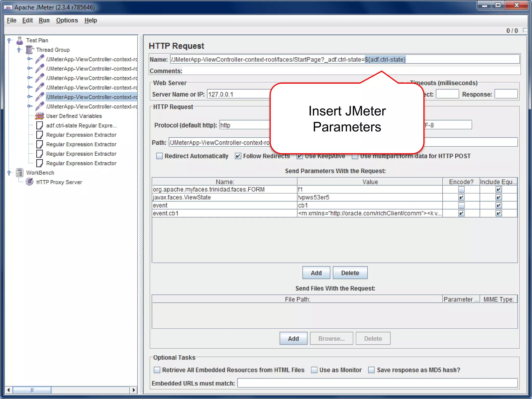
Task: Click the event.cb1 parameter name cell
Action: coord(224,213)
